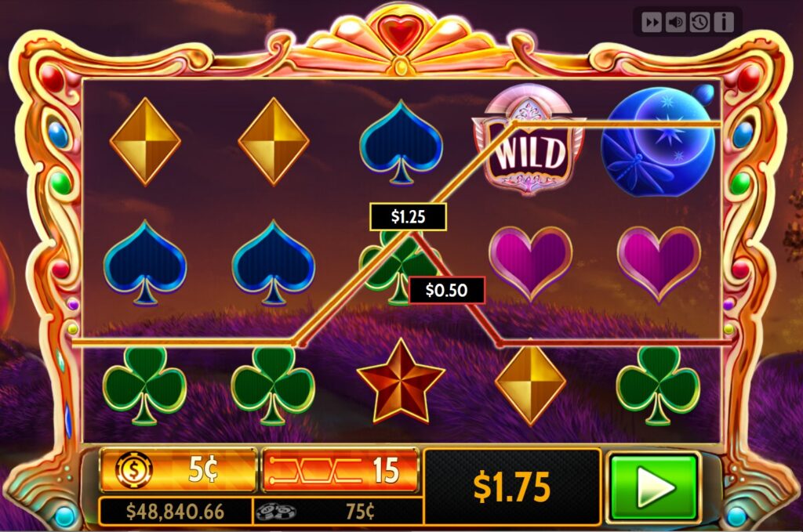Click the $1.75 win amount panel
The image size is (803, 532).
point(512,487)
